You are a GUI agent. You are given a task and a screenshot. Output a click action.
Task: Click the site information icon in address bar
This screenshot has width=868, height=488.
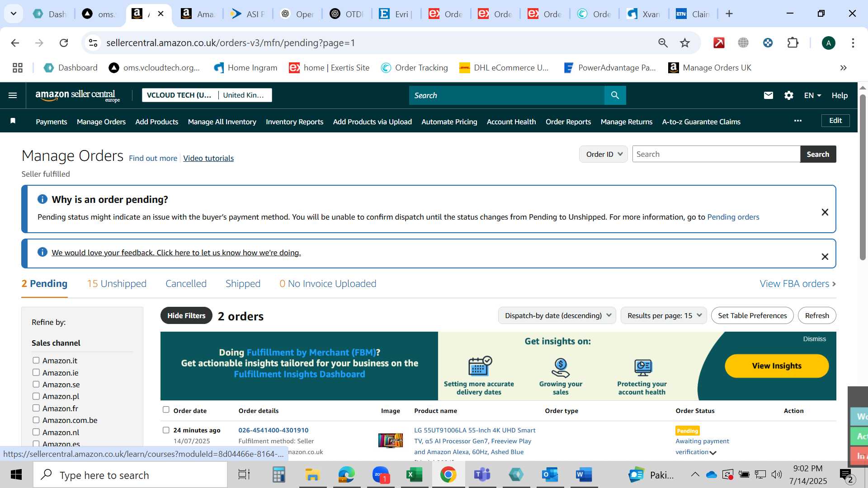pyautogui.click(x=93, y=43)
